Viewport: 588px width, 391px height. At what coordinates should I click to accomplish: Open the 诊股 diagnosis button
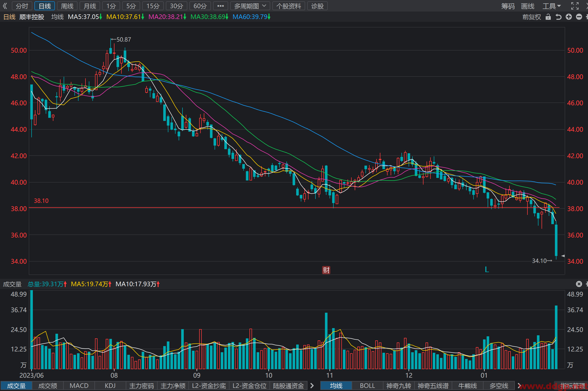click(x=317, y=6)
